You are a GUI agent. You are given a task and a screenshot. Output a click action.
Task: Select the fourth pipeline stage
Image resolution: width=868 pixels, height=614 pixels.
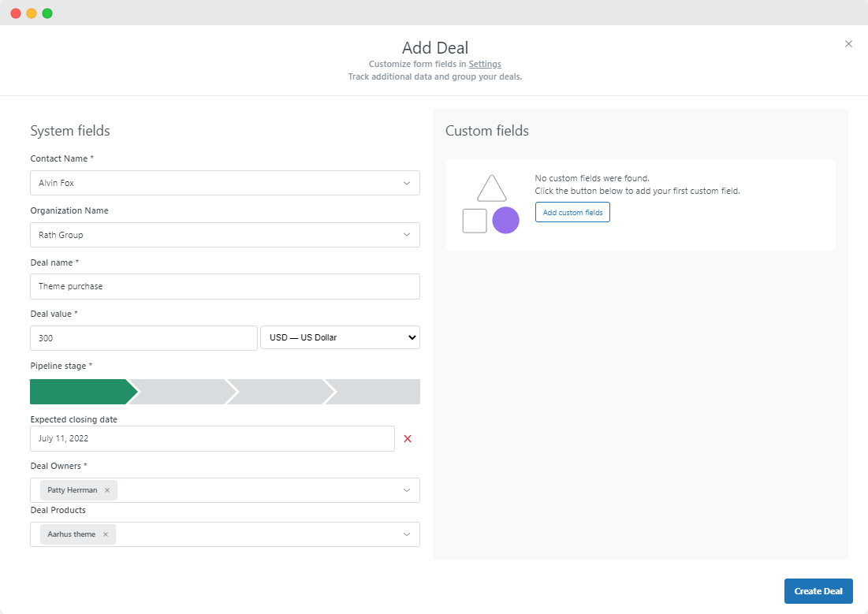point(373,392)
